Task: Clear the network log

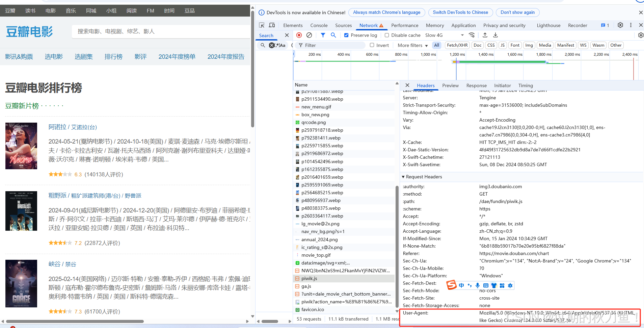Action: pyautogui.click(x=309, y=35)
